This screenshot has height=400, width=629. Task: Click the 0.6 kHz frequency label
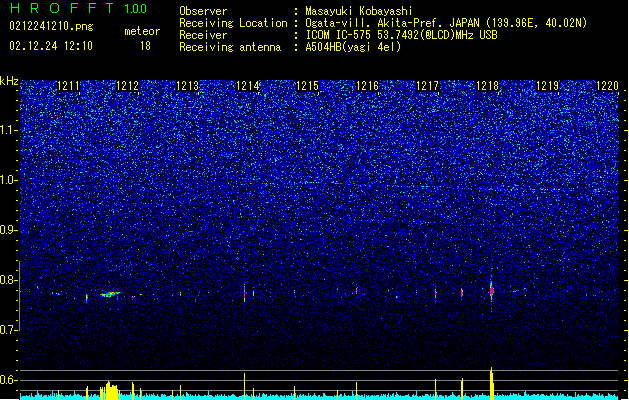[9, 380]
